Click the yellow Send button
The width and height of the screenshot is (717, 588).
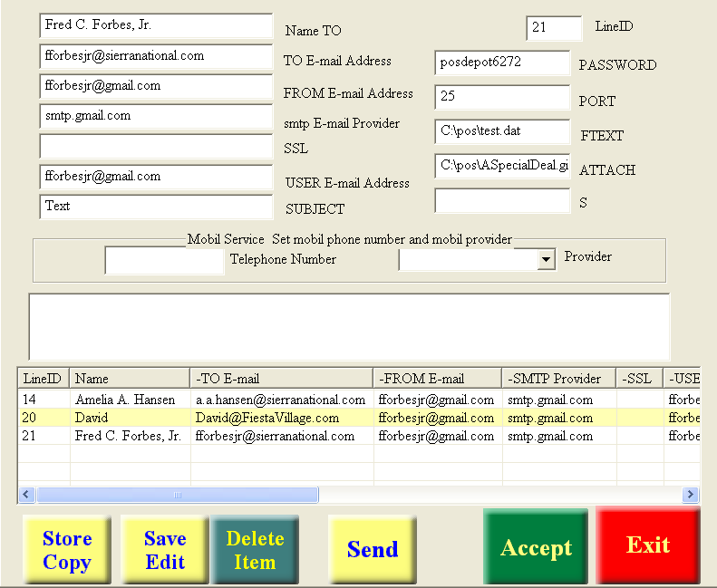tap(372, 549)
